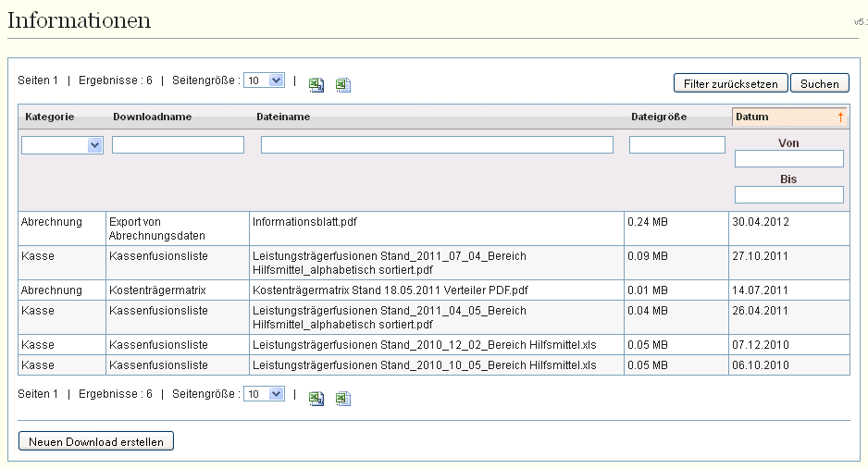This screenshot has height=469, width=868.
Task: Click Abrechnung in the 14.07.2011 row
Action: point(52,290)
